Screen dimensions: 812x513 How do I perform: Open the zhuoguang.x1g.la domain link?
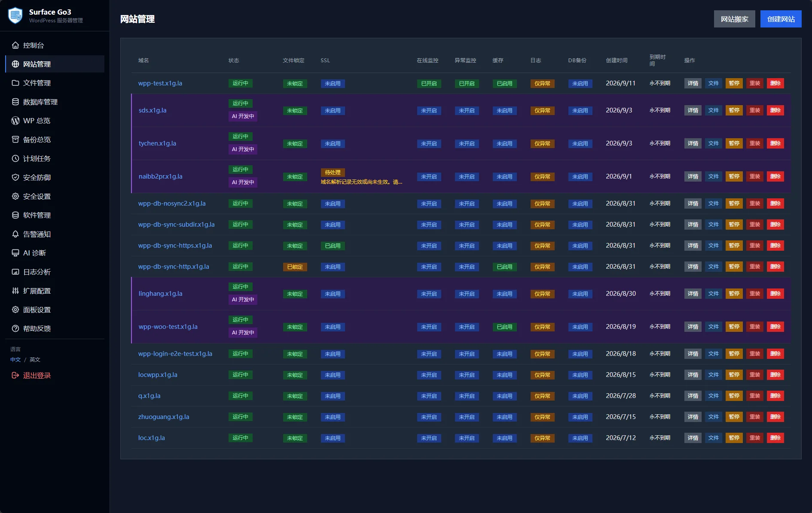[x=163, y=417]
